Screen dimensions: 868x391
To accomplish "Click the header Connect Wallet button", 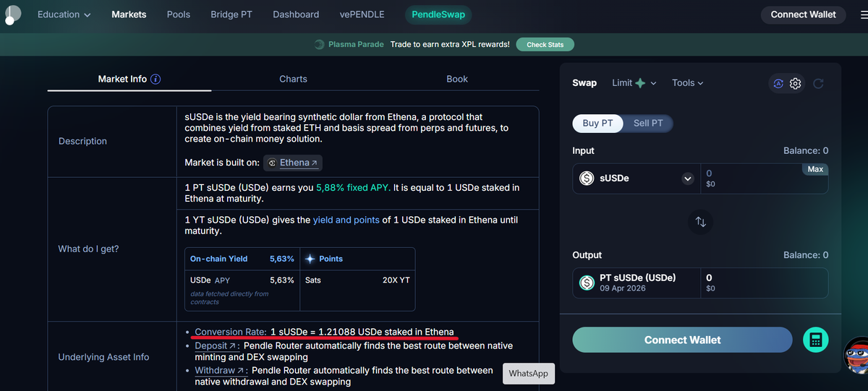I will [803, 14].
